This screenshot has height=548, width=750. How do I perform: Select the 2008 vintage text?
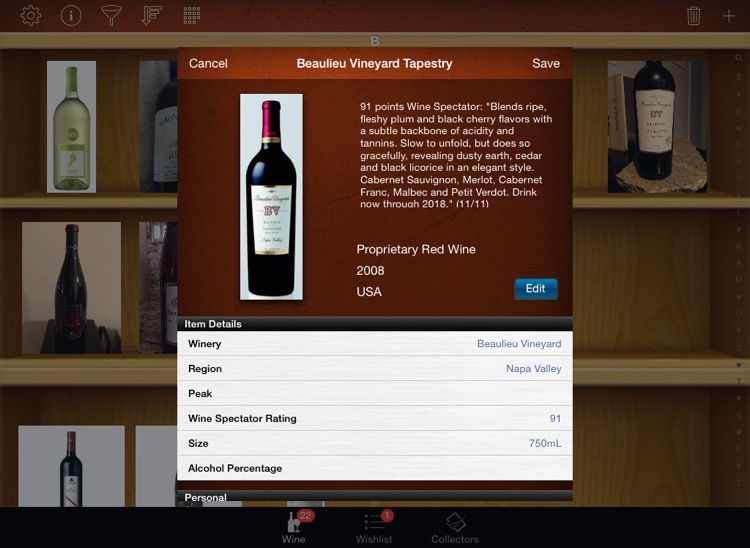coord(370,271)
